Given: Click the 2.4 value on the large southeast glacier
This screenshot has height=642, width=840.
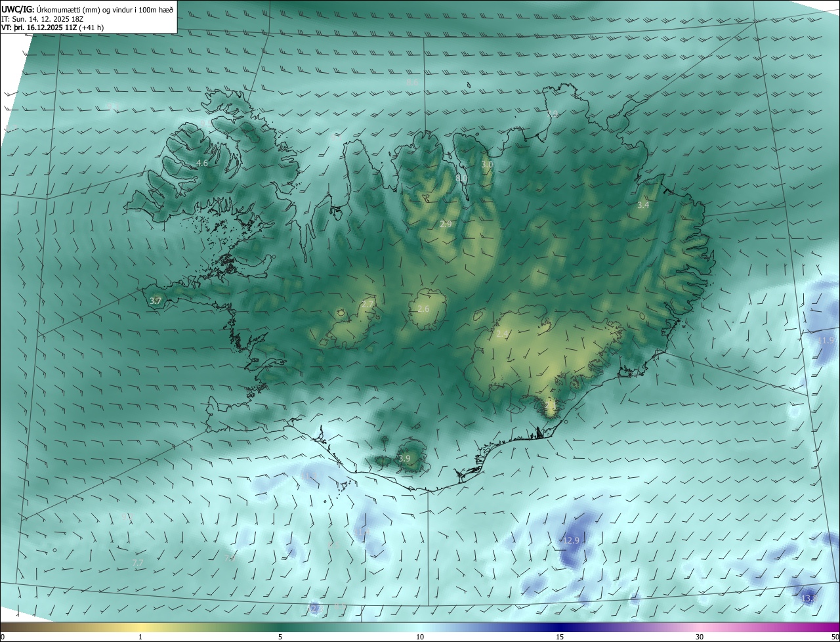Looking at the screenshot, I should click(x=502, y=334).
